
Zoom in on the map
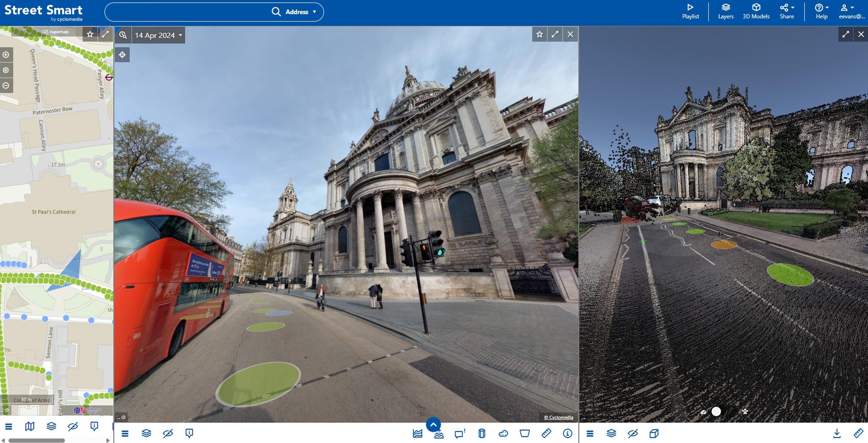6,55
